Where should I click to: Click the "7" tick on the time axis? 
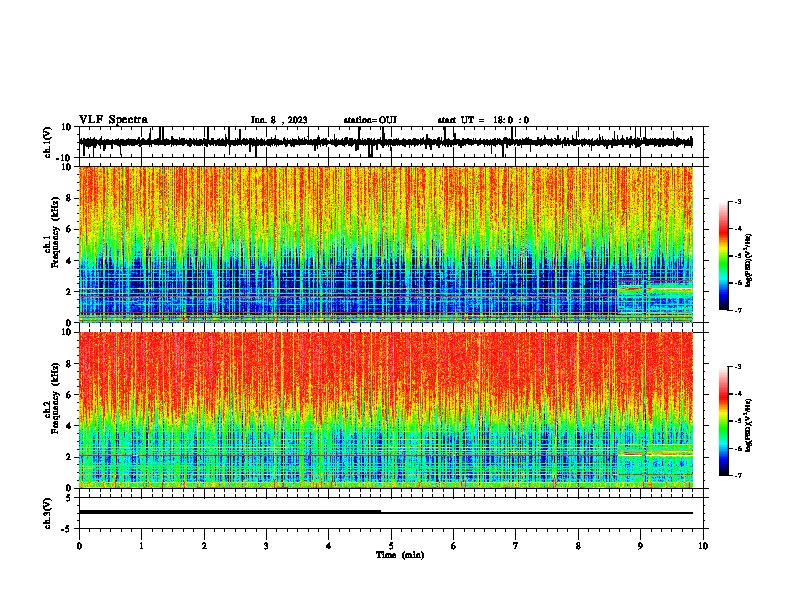(x=516, y=546)
